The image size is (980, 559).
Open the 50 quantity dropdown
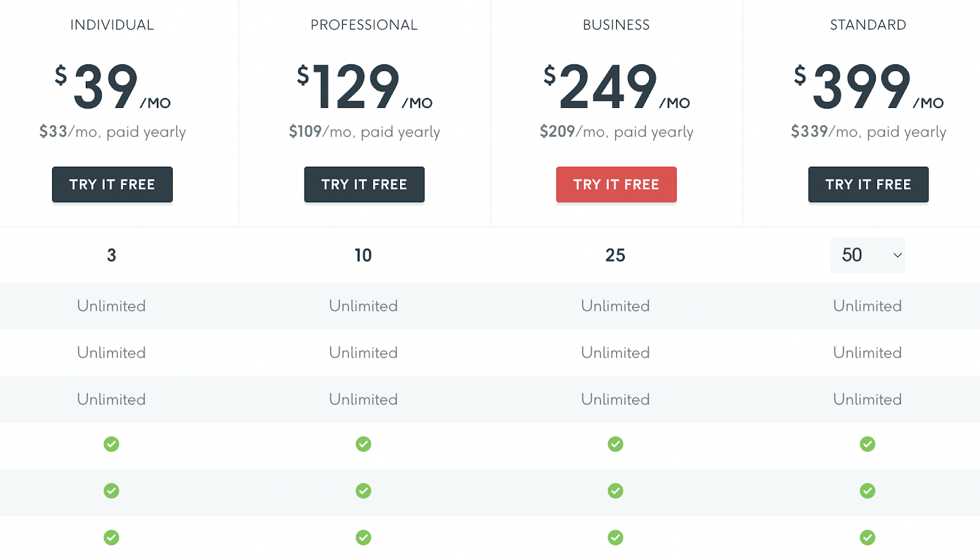[867, 255]
